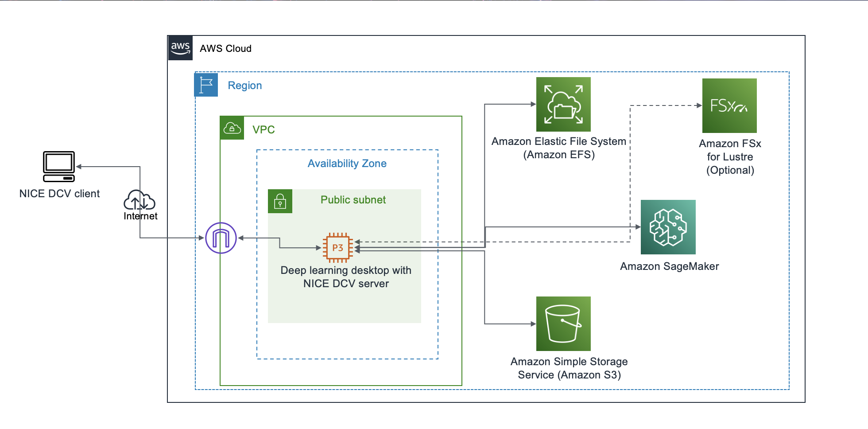This screenshot has height=429, width=868.
Task: Click the VPC cloud icon
Action: [232, 128]
